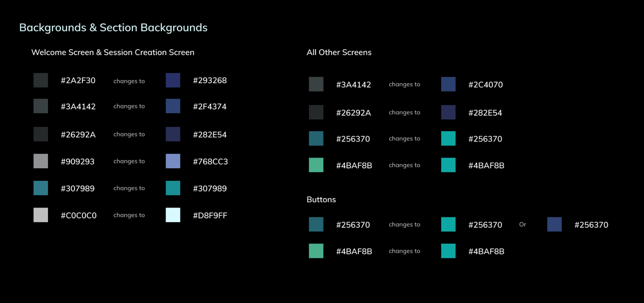Image resolution: width=644 pixels, height=303 pixels.
Task: Click the #768CC3 hex code label
Action: tap(210, 162)
